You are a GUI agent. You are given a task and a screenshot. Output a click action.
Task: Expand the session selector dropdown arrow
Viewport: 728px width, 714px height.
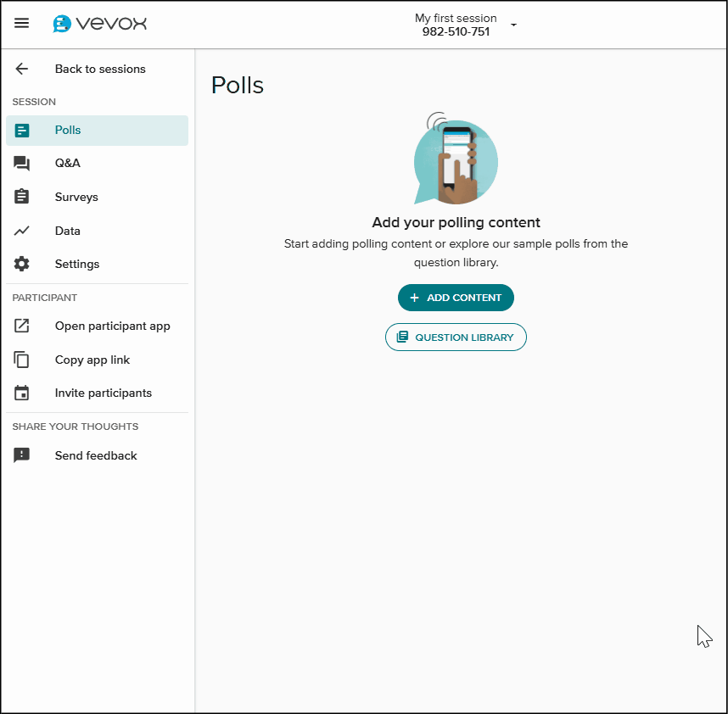pos(513,25)
